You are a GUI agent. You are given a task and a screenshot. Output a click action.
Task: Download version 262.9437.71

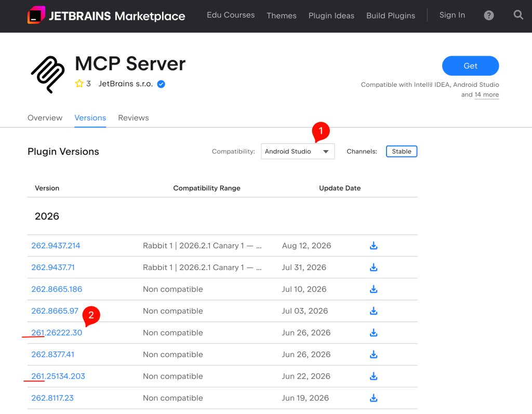[x=374, y=268]
